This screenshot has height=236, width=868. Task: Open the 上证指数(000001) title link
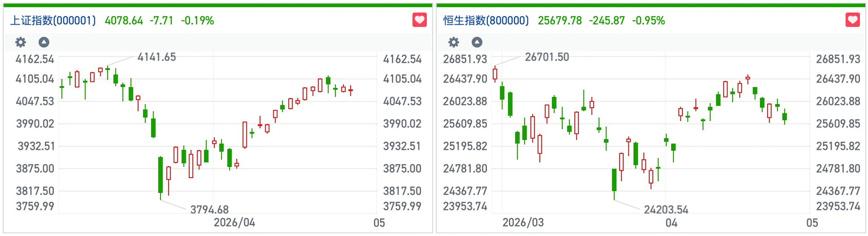53,21
